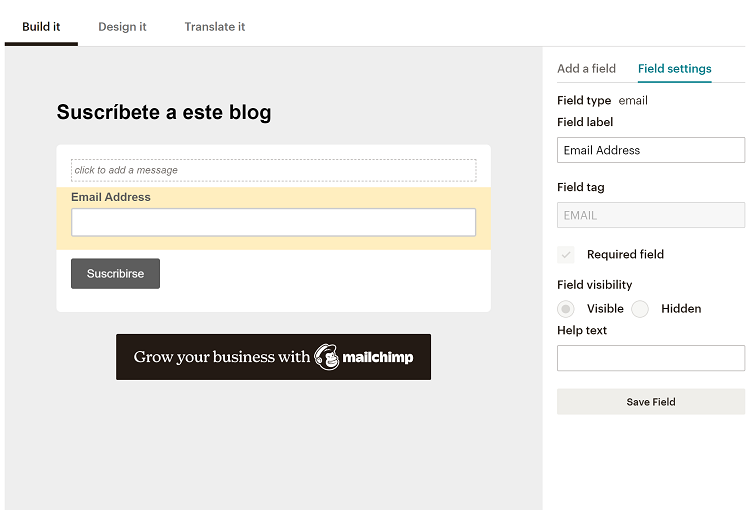
Task: Click the mailchimp wordmark in the banner
Action: 378,357
